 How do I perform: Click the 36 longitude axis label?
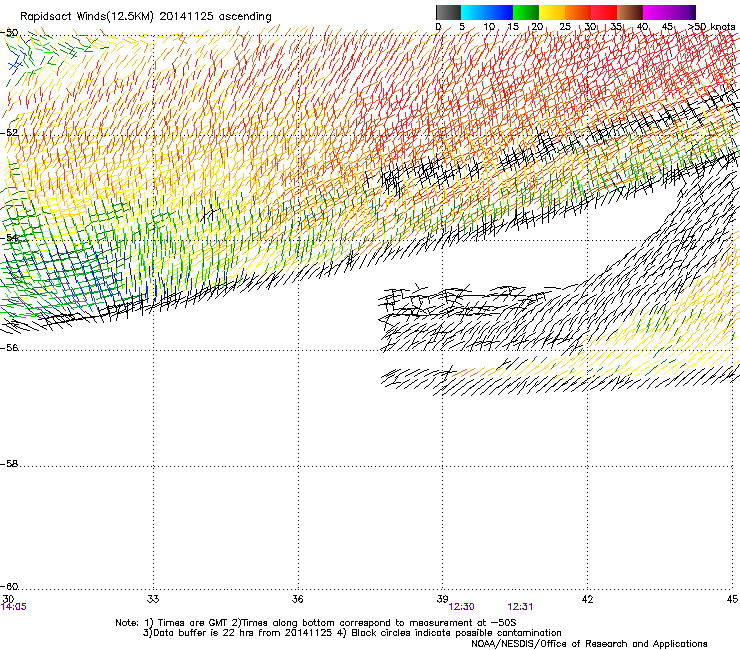[298, 599]
